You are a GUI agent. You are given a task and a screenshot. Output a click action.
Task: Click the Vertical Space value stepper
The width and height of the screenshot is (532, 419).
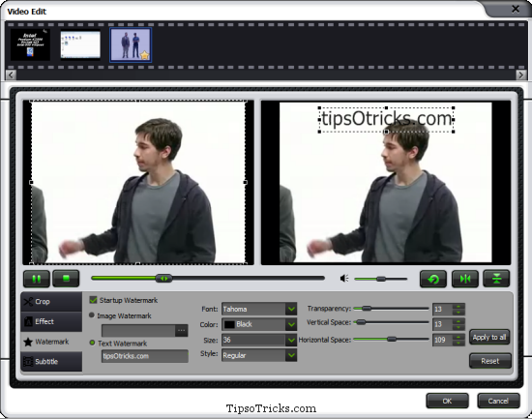pyautogui.click(x=458, y=324)
